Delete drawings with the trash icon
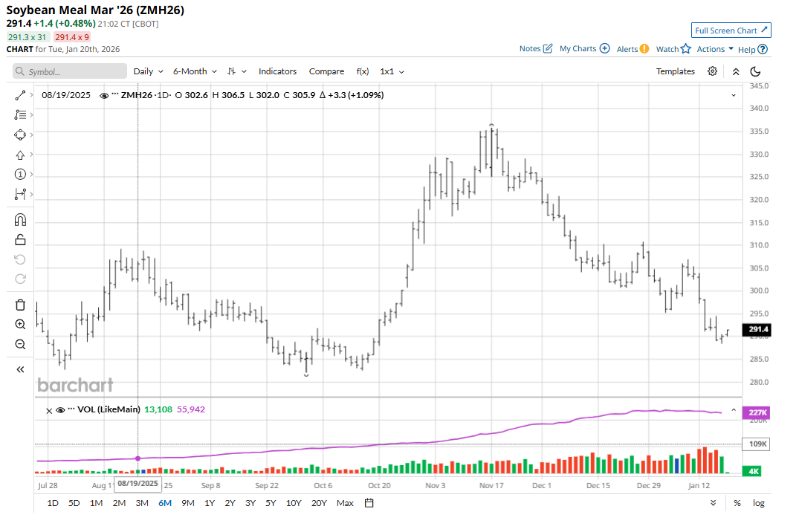This screenshot has width=799, height=532. [20, 305]
